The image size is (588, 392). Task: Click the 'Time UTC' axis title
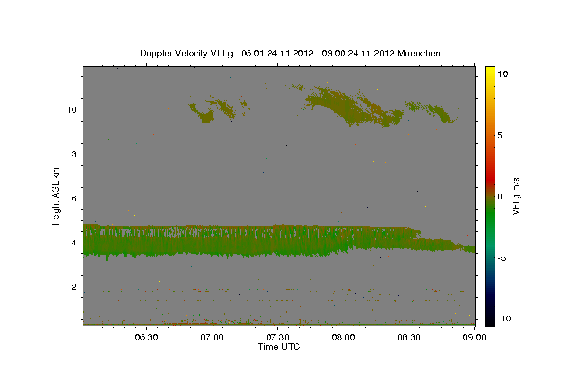(279, 347)
